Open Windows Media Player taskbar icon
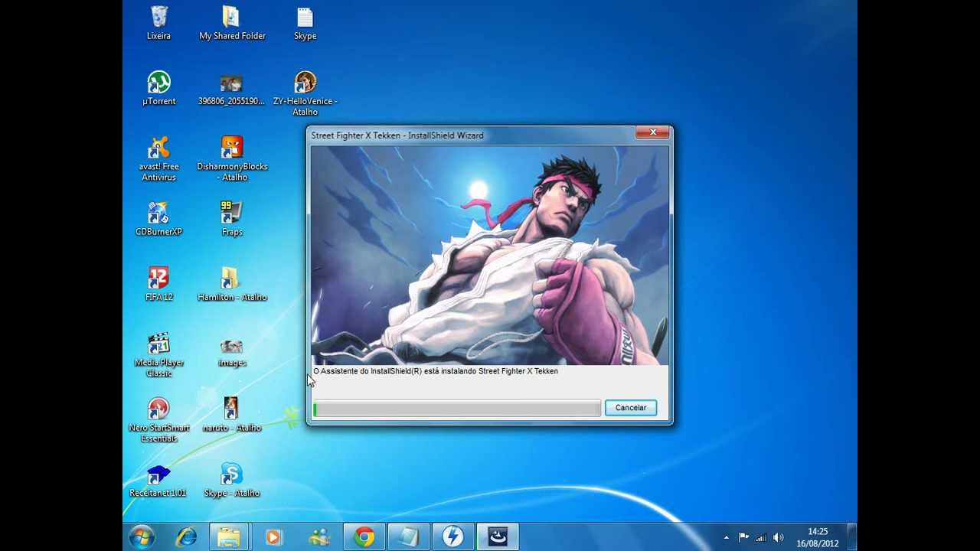Viewport: 980px width, 551px height. pos(273,537)
